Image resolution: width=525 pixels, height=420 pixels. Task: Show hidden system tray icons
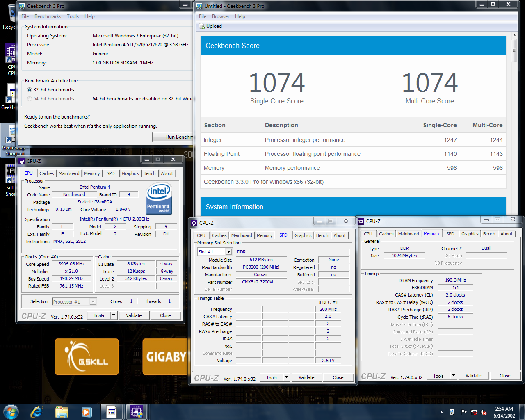point(441,412)
